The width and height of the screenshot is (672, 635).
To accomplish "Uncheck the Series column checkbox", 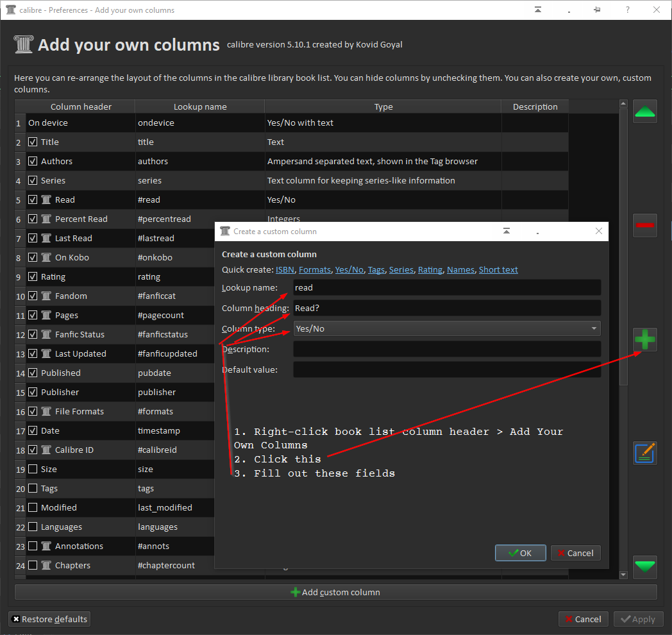I will point(33,180).
